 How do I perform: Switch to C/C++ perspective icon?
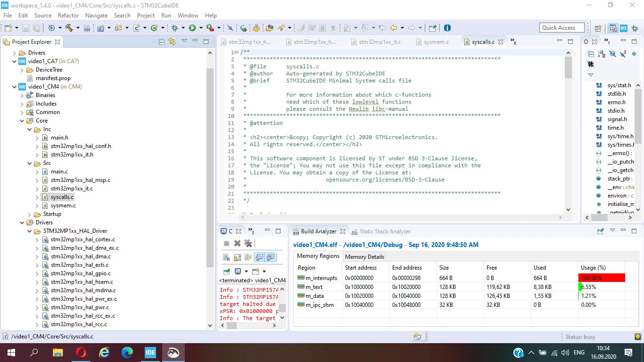click(613, 28)
